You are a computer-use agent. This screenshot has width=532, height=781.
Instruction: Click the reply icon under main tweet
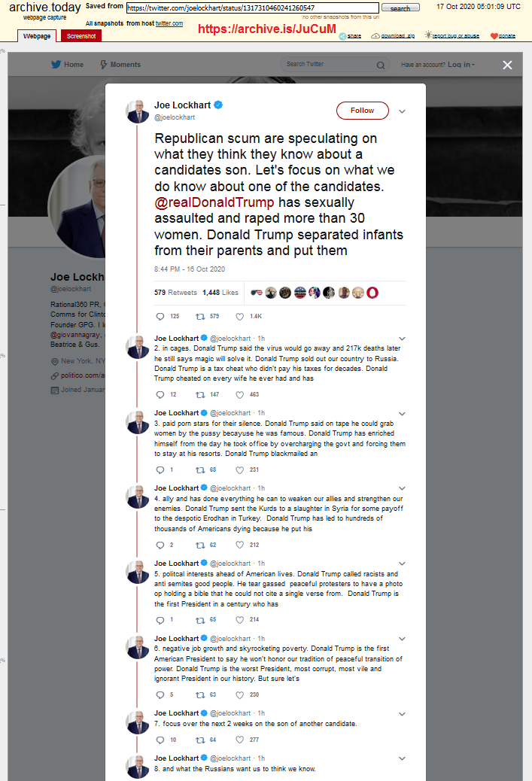[x=160, y=316]
